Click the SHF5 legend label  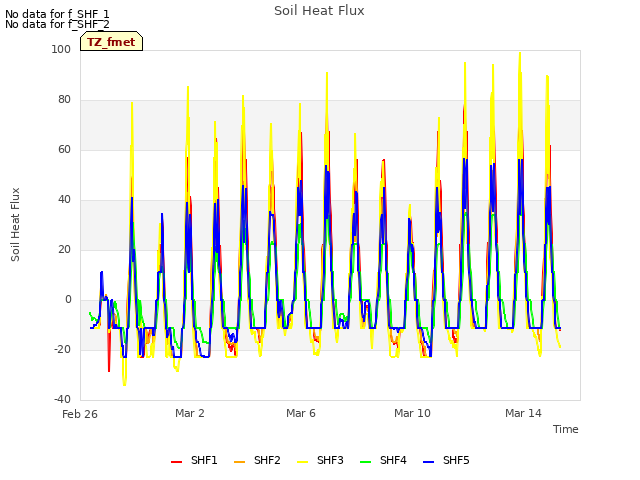[456, 460]
